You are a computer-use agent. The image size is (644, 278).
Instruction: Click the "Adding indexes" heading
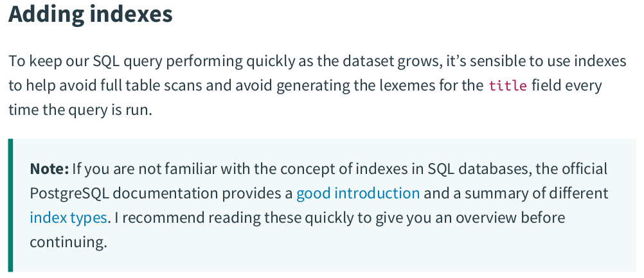pyautogui.click(x=90, y=14)
